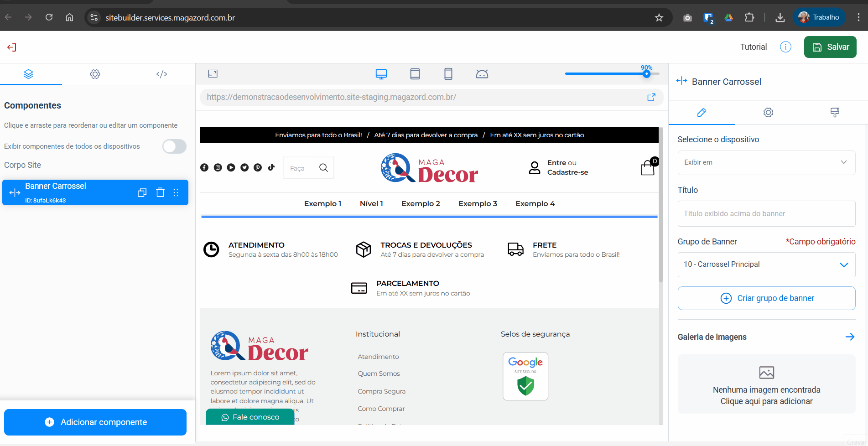This screenshot has width=868, height=446.
Task: Open the right panel settings gear tab
Action: (768, 112)
